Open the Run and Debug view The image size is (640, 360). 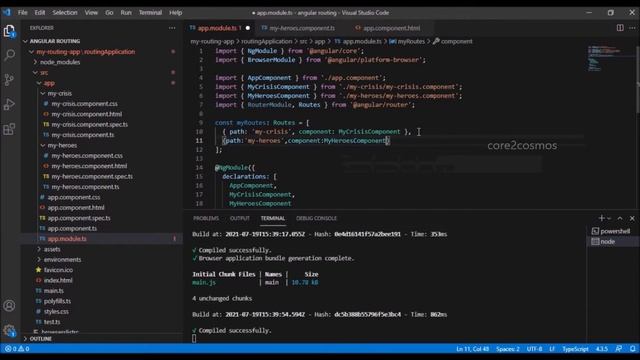(9, 104)
